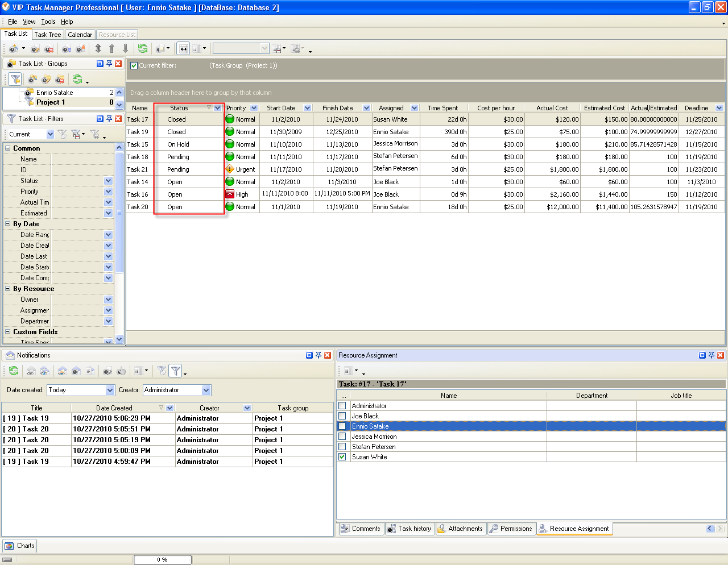Screen dimensions: 728x565
Task: Click the envelope clock icon in Notifications toolbar
Action: pos(76,371)
